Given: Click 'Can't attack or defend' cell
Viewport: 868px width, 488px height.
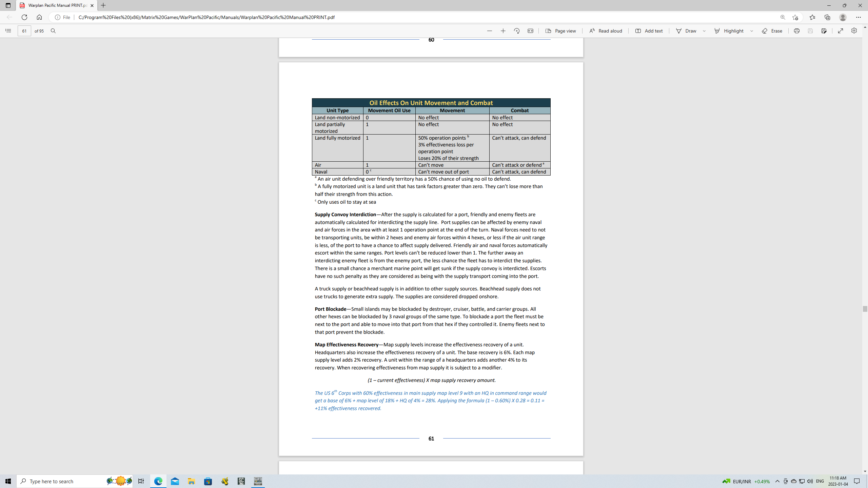Looking at the screenshot, I should (x=519, y=165).
